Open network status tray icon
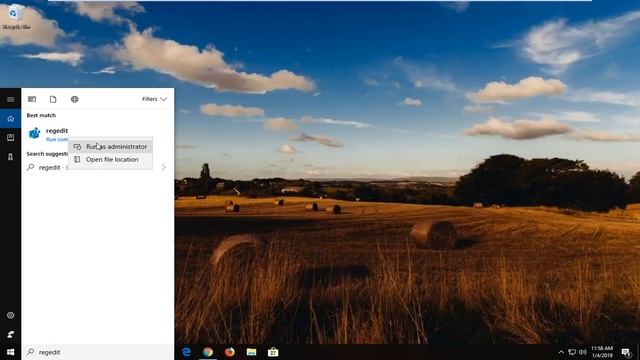The image size is (640, 360). 572,352
